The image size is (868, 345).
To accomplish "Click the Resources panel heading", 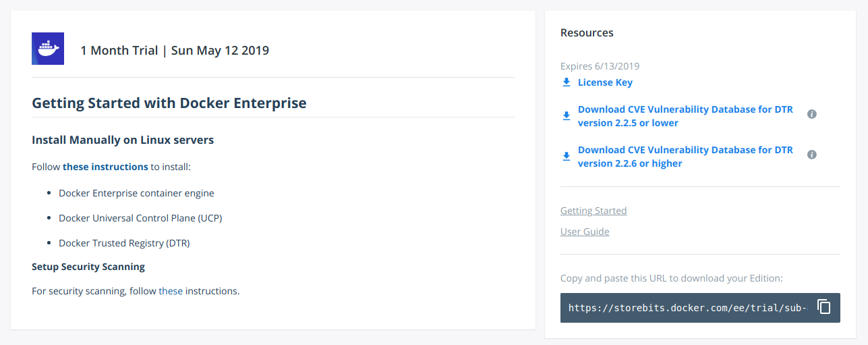I will [x=587, y=32].
